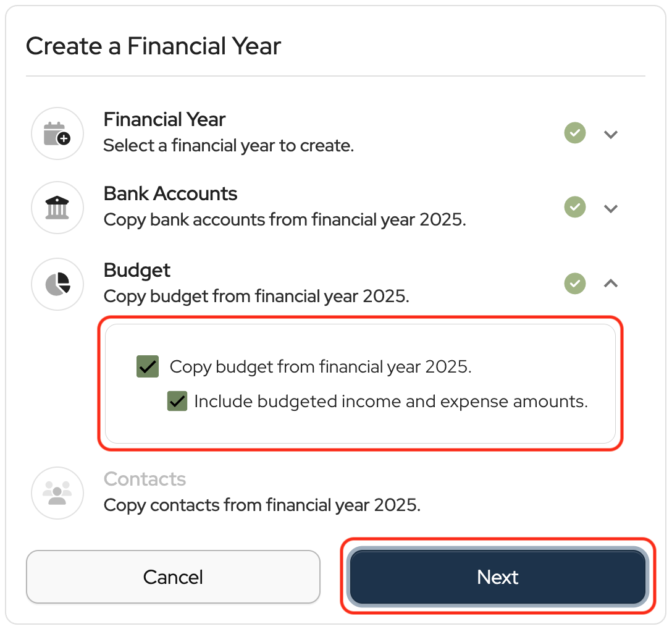Collapse the Budget section chevron
This screenshot has height=629, width=672.
(x=611, y=284)
